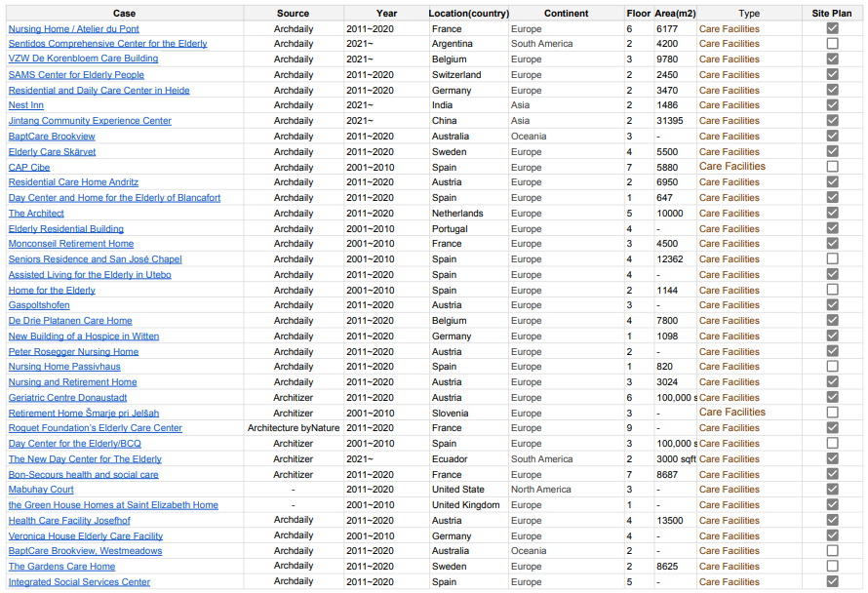Uncheck Site Plan for Nursing Home / Atelier du Pont

(832, 28)
